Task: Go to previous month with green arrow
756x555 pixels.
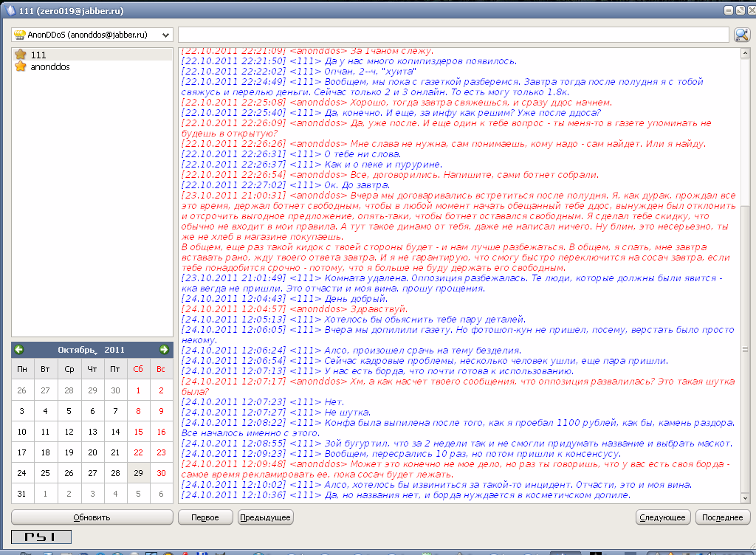Action: (x=19, y=350)
